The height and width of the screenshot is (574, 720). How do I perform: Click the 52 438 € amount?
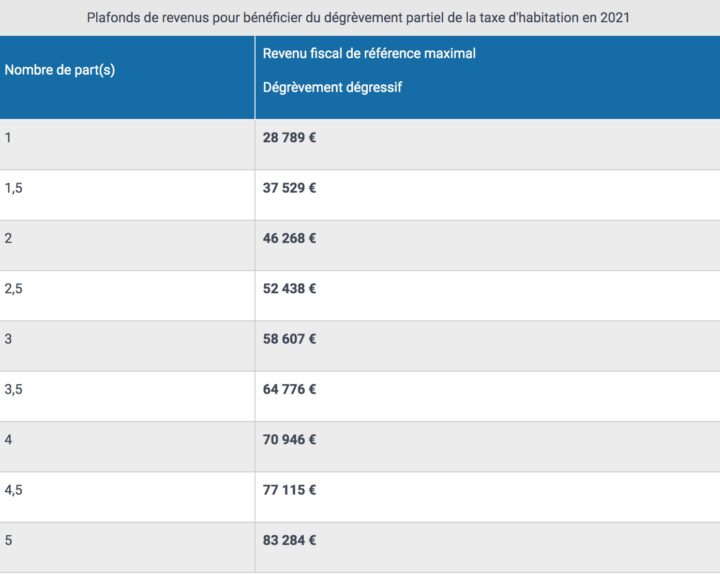[290, 289]
